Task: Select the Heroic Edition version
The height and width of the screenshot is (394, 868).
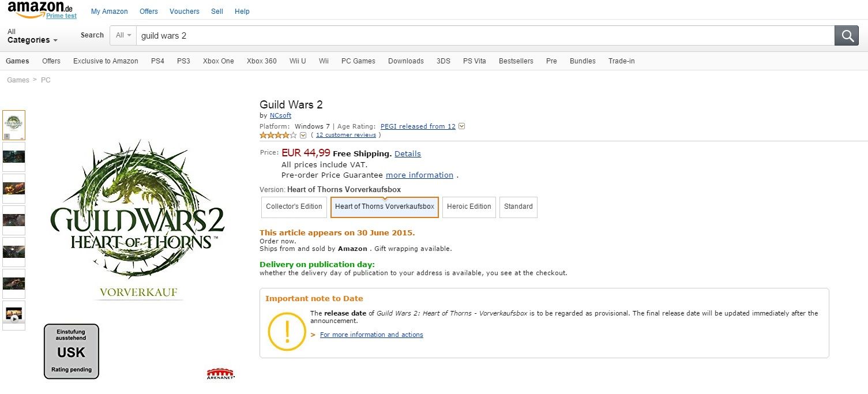Action: point(469,207)
